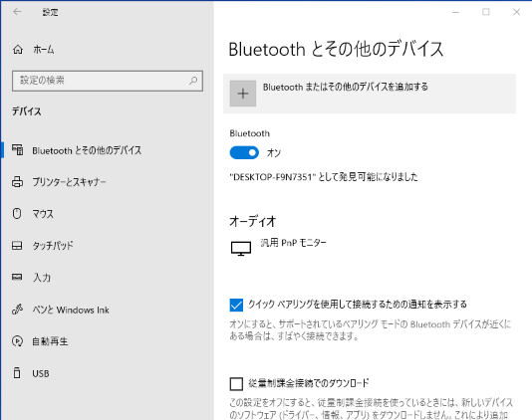
Task: Click the mouse icon in sidebar
Action: (x=17, y=214)
